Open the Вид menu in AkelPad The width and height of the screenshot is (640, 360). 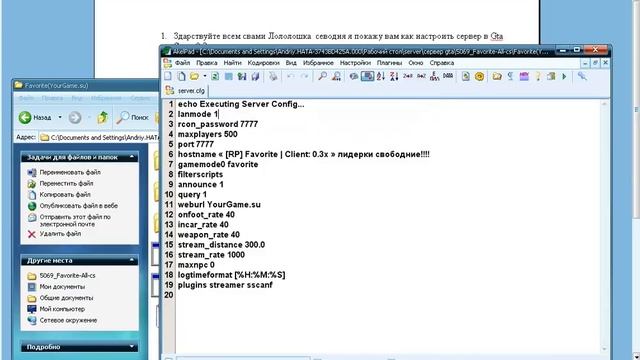coord(291,63)
